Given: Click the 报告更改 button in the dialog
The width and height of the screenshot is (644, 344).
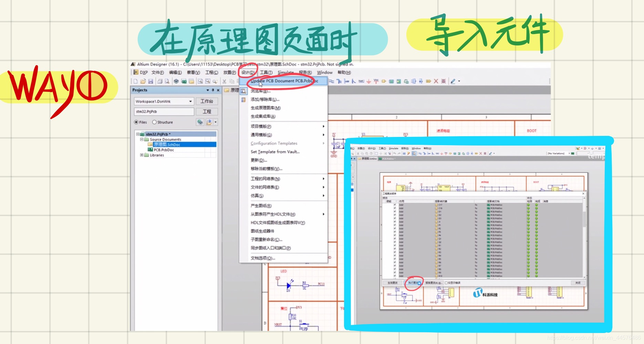Looking at the screenshot, I should 433,283.
